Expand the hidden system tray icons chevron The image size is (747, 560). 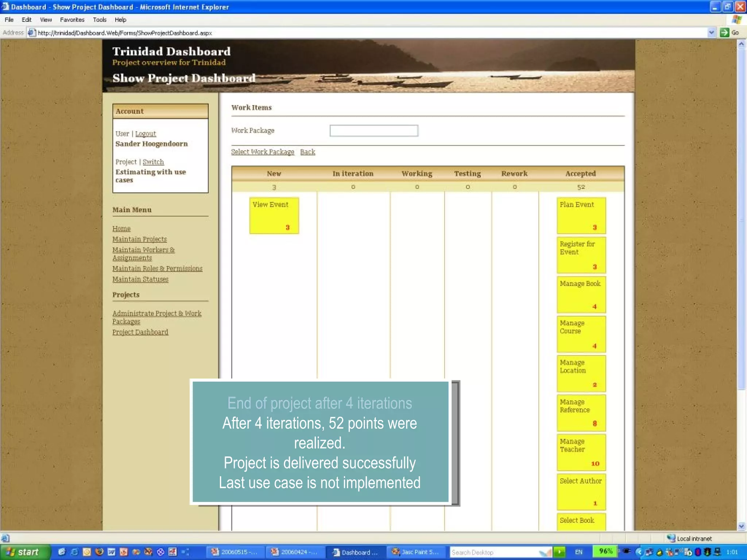pyautogui.click(x=639, y=552)
